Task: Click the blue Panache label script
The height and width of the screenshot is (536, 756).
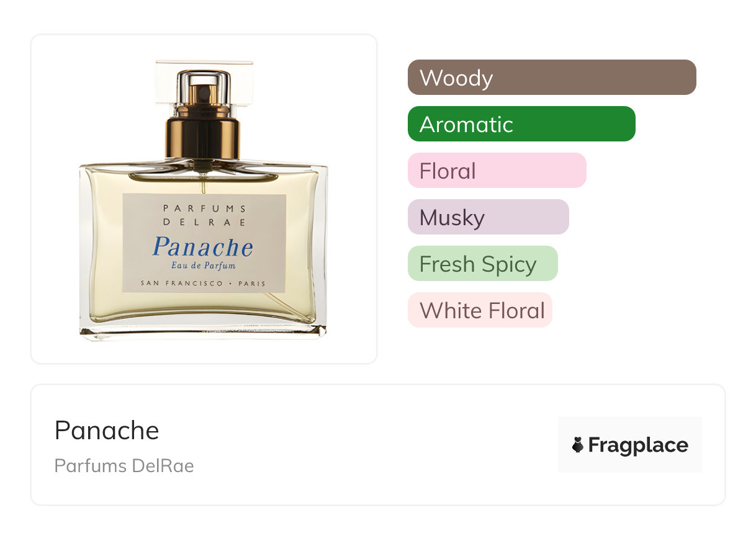Action: [x=203, y=247]
